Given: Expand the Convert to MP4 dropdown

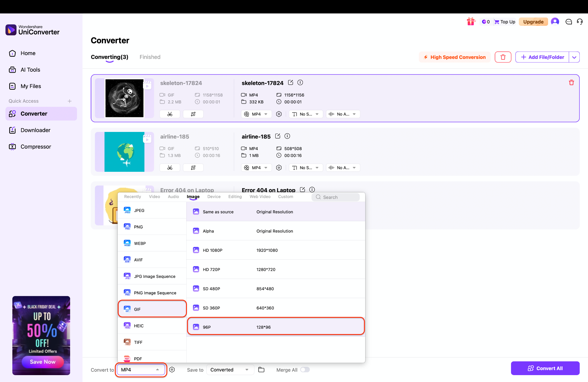Looking at the screenshot, I should pyautogui.click(x=141, y=370).
